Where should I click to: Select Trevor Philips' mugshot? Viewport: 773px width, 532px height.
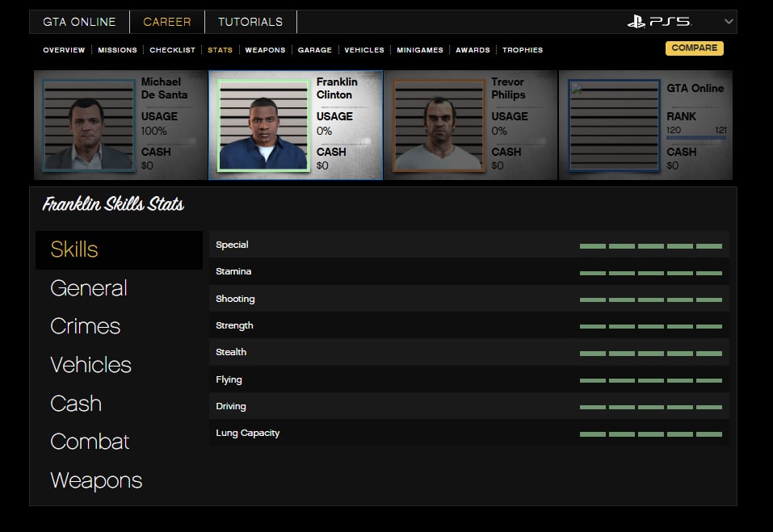[x=439, y=126]
